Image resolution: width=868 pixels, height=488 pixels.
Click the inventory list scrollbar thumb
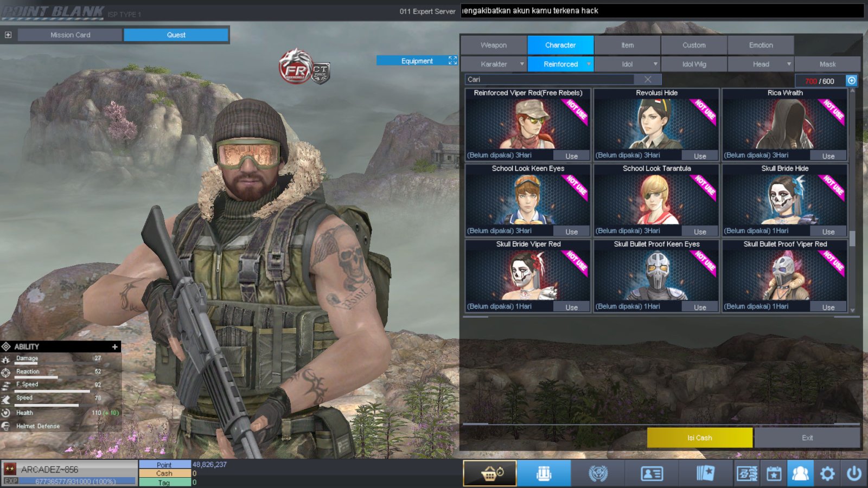(852, 239)
